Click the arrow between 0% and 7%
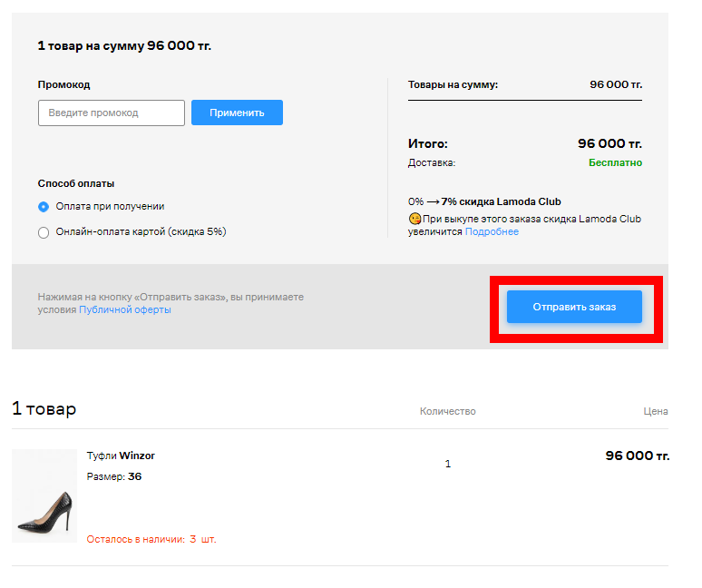 click(x=433, y=201)
